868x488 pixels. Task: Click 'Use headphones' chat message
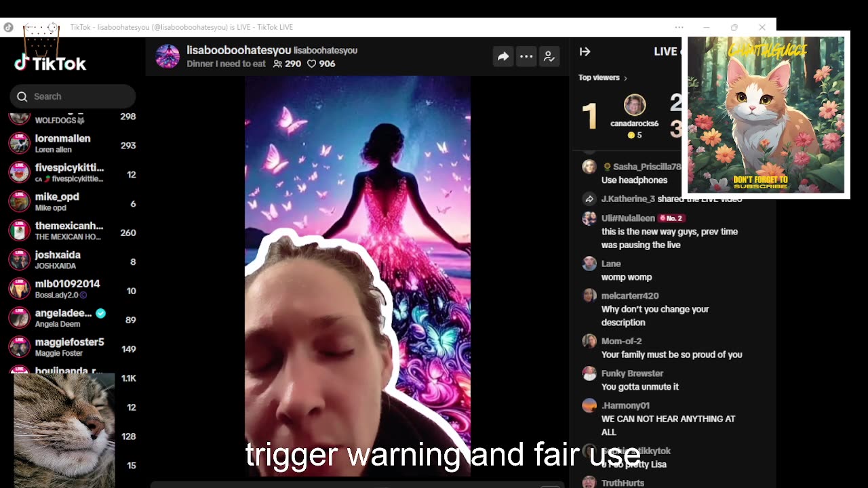pos(634,180)
